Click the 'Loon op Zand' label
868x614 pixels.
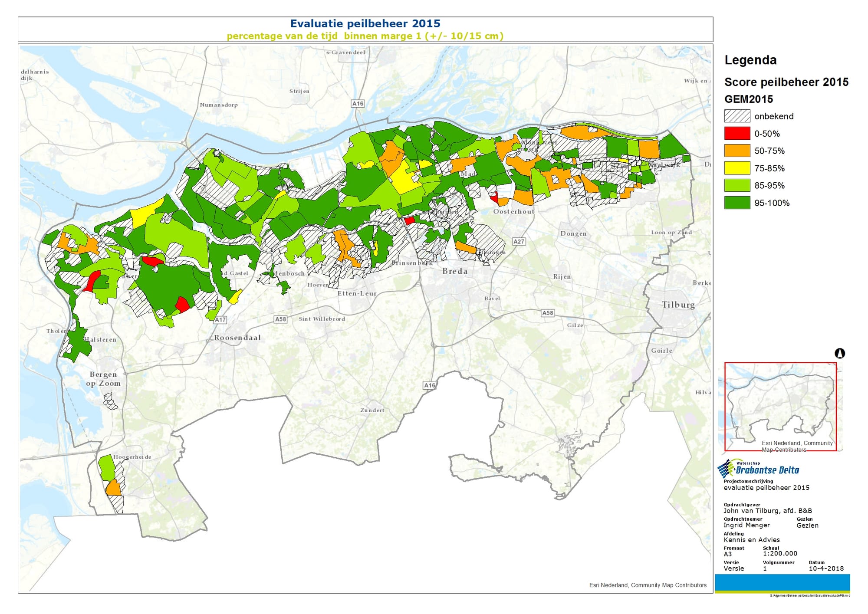(671, 233)
